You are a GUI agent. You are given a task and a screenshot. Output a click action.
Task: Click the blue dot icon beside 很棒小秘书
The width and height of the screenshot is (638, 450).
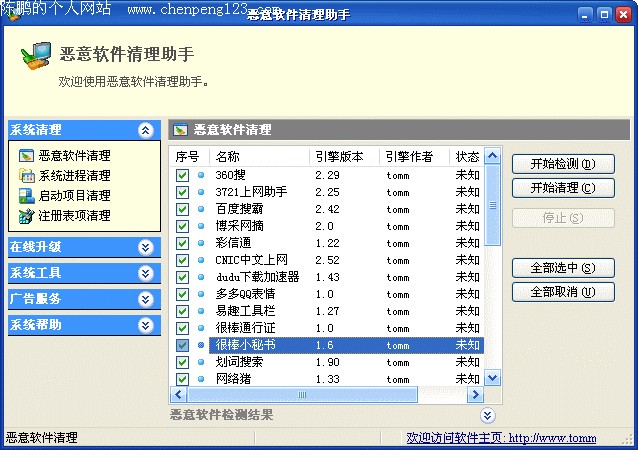201,345
